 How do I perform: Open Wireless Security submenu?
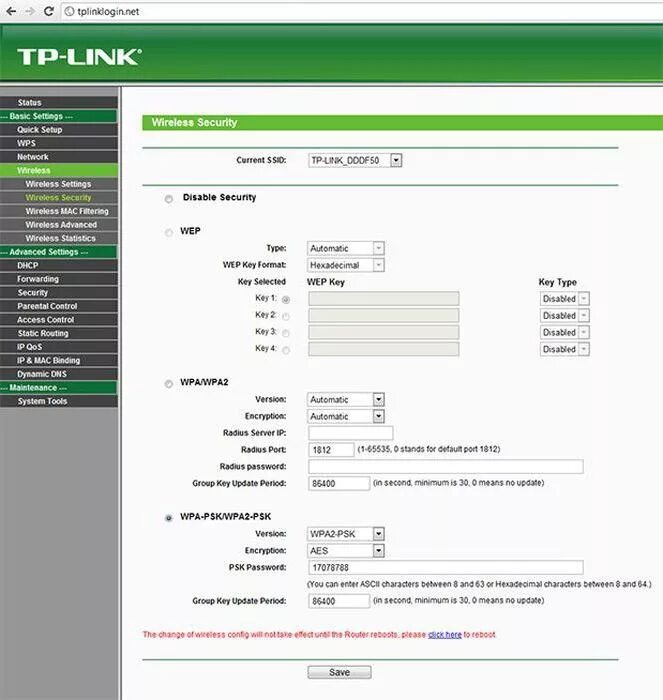coord(59,198)
